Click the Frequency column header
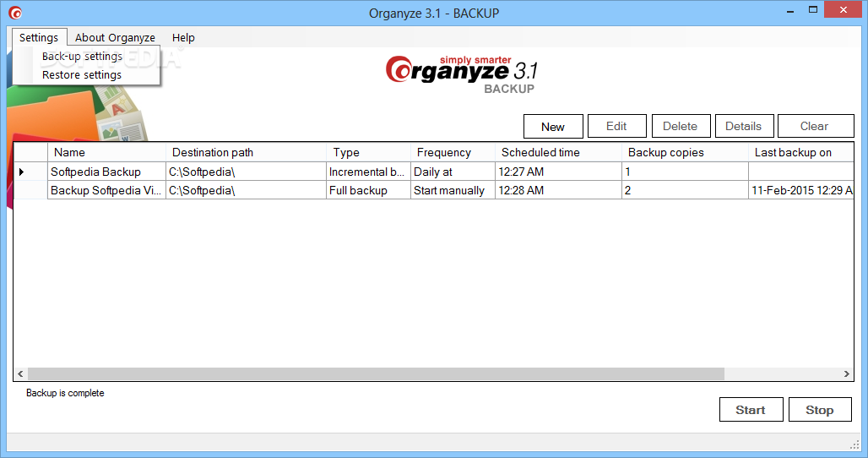 [453, 152]
